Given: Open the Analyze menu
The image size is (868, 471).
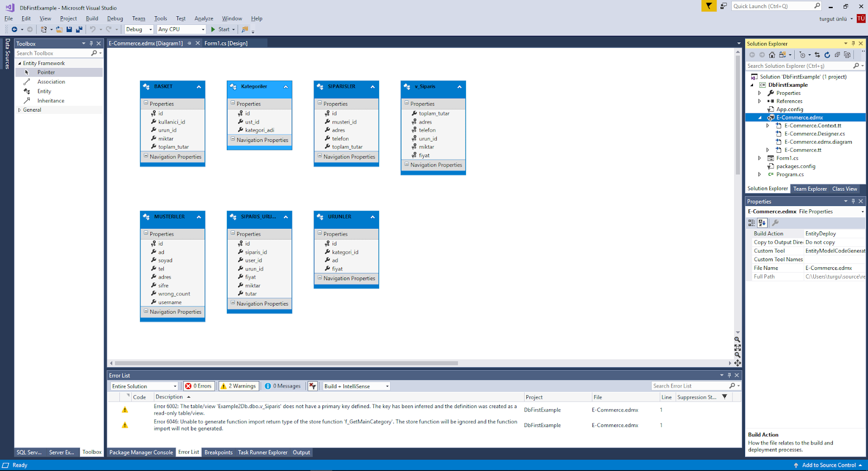Looking at the screenshot, I should coord(204,18).
